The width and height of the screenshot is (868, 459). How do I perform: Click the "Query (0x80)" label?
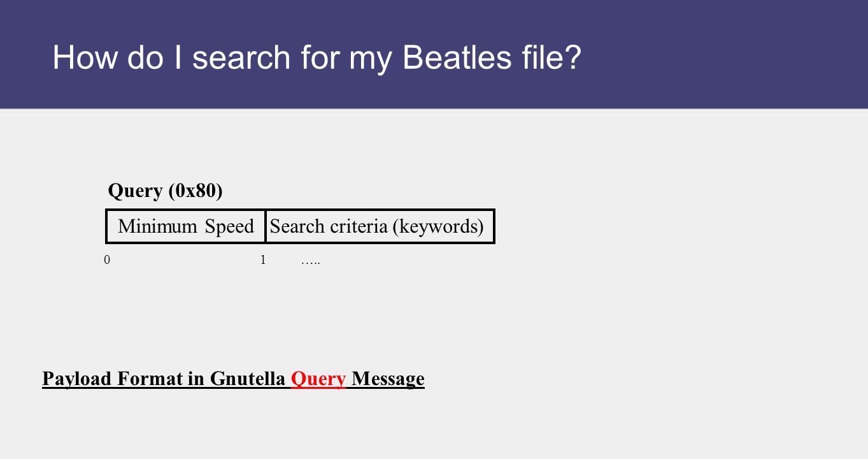(165, 190)
